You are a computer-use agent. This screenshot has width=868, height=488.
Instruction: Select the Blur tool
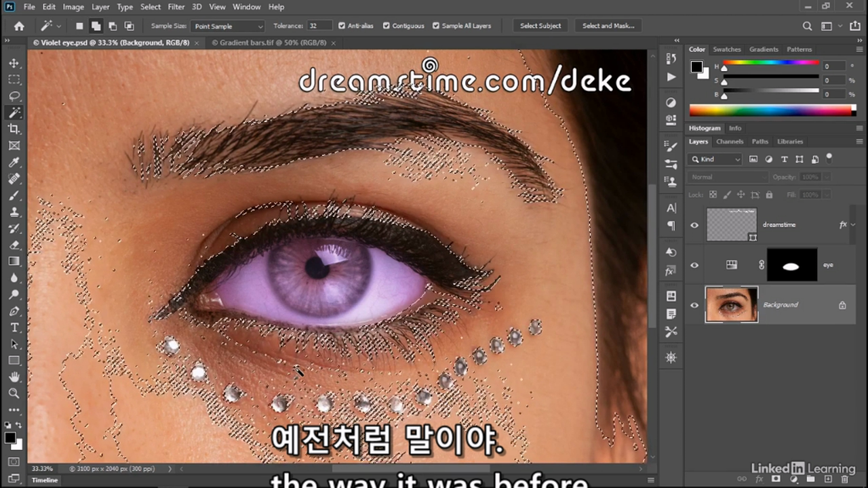coord(14,278)
